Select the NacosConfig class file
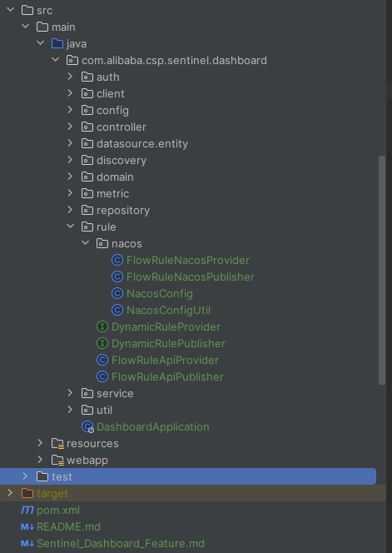 160,294
